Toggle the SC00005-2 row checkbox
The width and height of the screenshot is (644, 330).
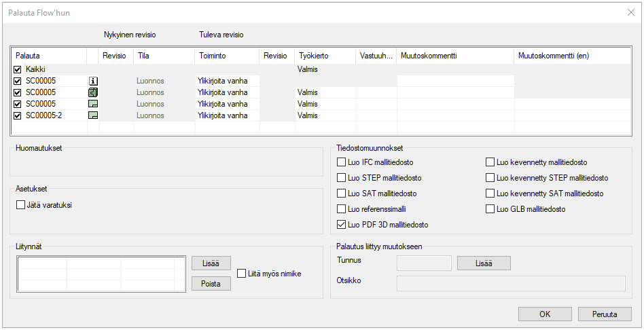(18, 115)
